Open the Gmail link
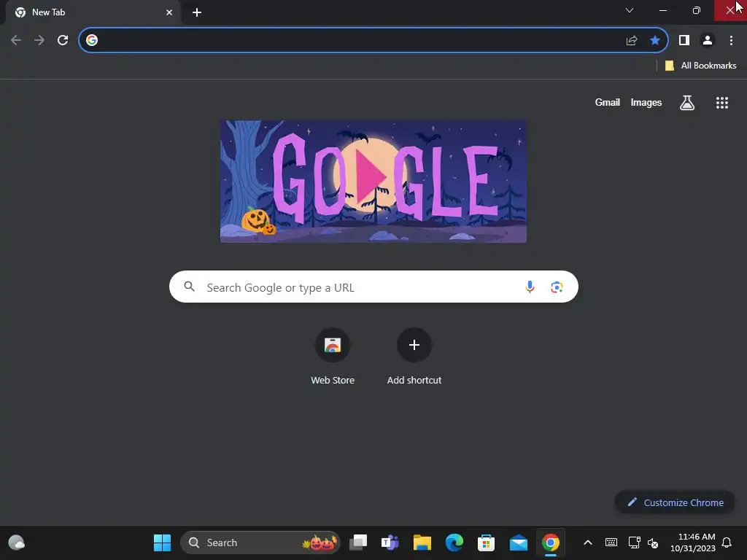This screenshot has width=747, height=560. 608,102
